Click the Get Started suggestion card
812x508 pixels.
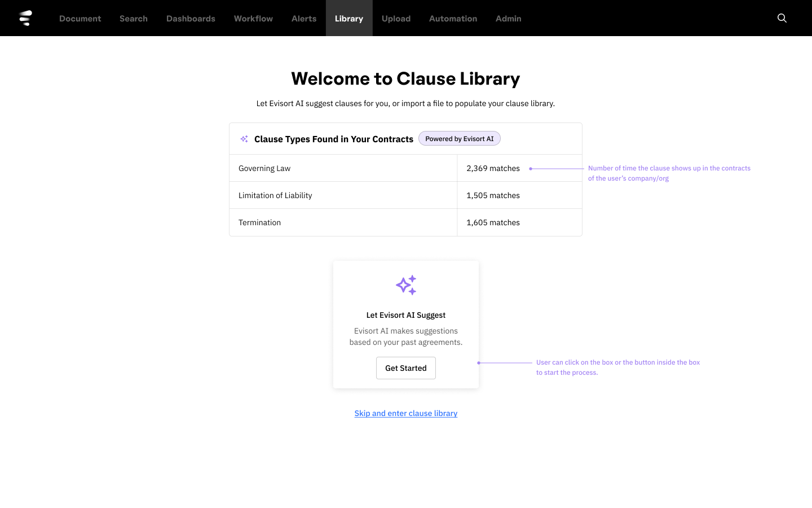[x=406, y=324]
